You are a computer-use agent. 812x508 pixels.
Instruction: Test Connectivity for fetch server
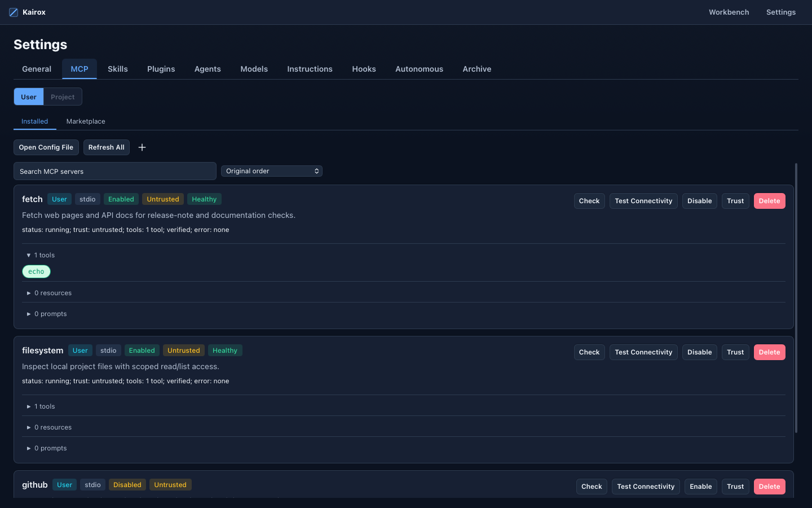pos(643,201)
